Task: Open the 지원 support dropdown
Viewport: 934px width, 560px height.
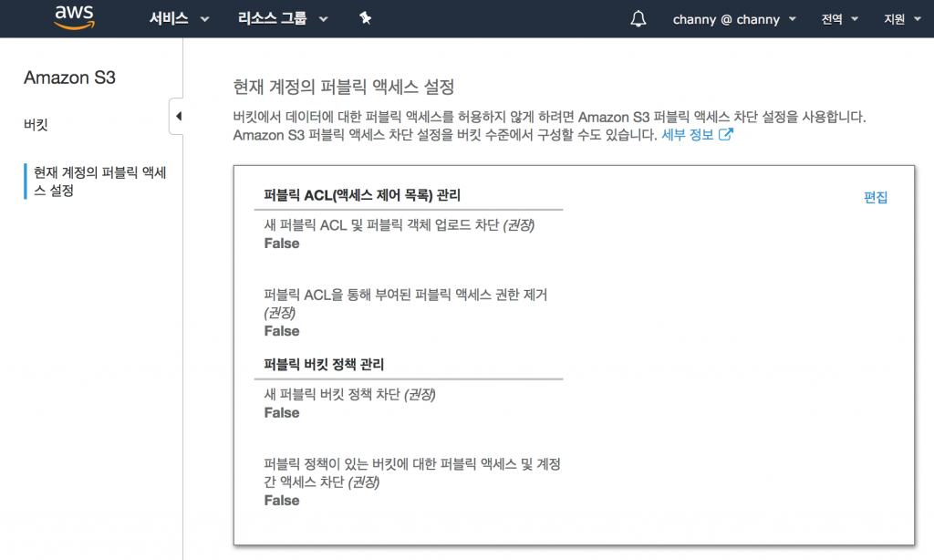Action: (902, 20)
